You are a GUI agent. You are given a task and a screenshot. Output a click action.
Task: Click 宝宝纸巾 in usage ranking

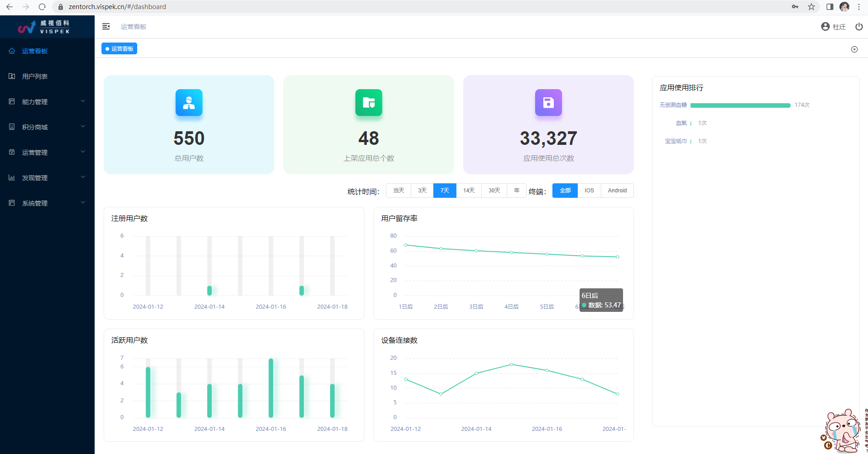(x=676, y=141)
